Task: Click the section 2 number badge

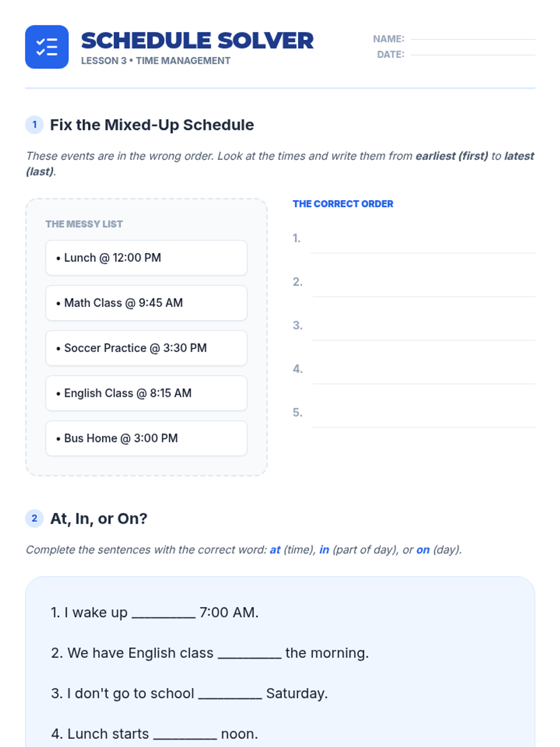Action: tap(35, 519)
